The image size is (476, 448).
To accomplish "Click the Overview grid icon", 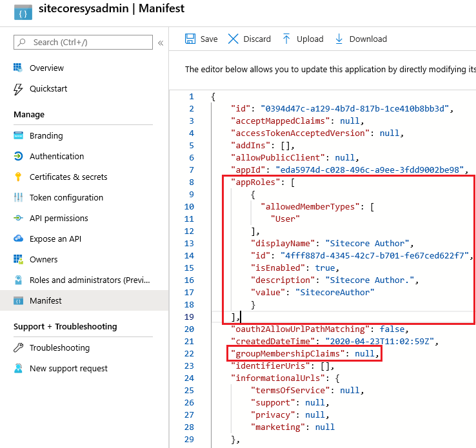I will tap(18, 68).
